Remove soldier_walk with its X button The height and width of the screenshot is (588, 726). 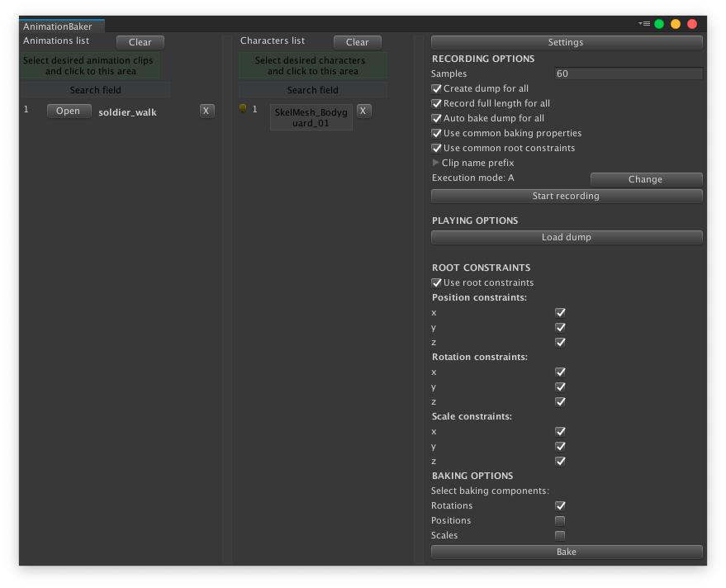tap(206, 111)
